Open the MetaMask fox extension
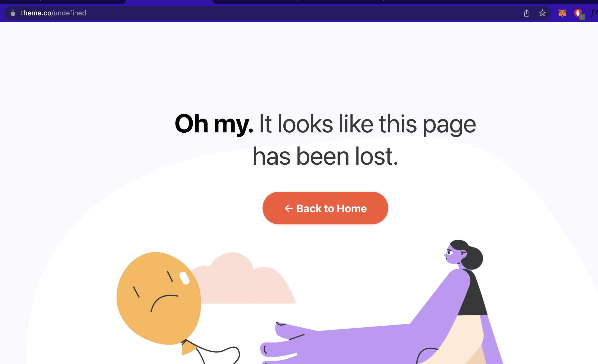Viewport: 598px width, 364px height. click(x=562, y=13)
